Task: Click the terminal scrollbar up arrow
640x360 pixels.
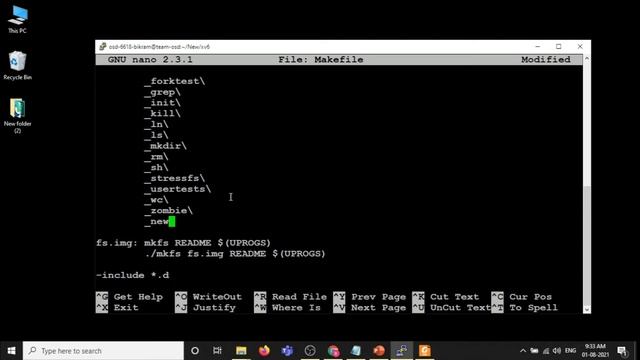Action: point(587,58)
